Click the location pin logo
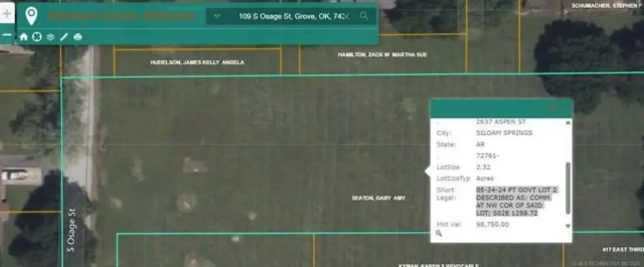Screen dimensions: 644x267 tap(31, 16)
